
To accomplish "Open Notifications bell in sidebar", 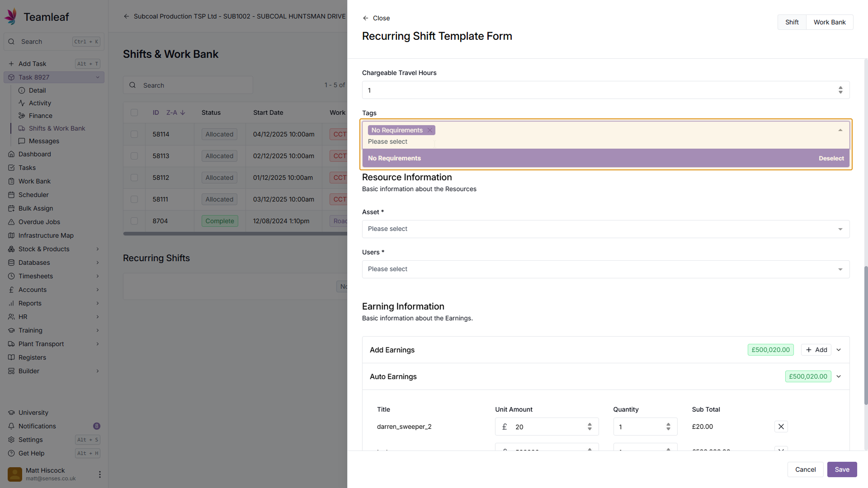I will [x=37, y=426].
